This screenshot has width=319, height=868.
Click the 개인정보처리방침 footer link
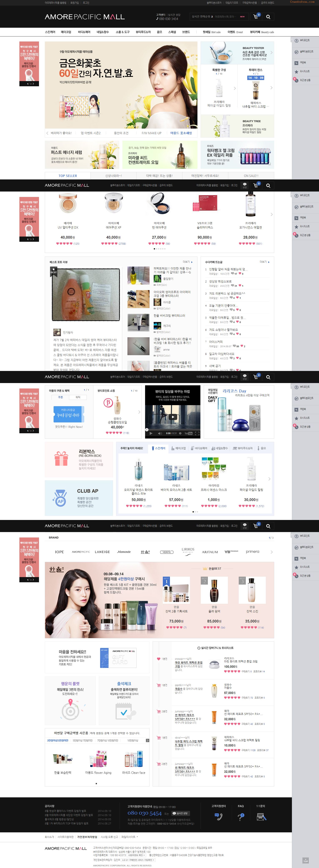[87, 837]
